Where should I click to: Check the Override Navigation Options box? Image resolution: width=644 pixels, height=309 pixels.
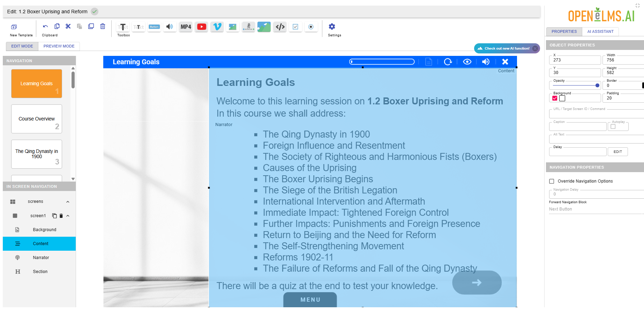point(552,181)
